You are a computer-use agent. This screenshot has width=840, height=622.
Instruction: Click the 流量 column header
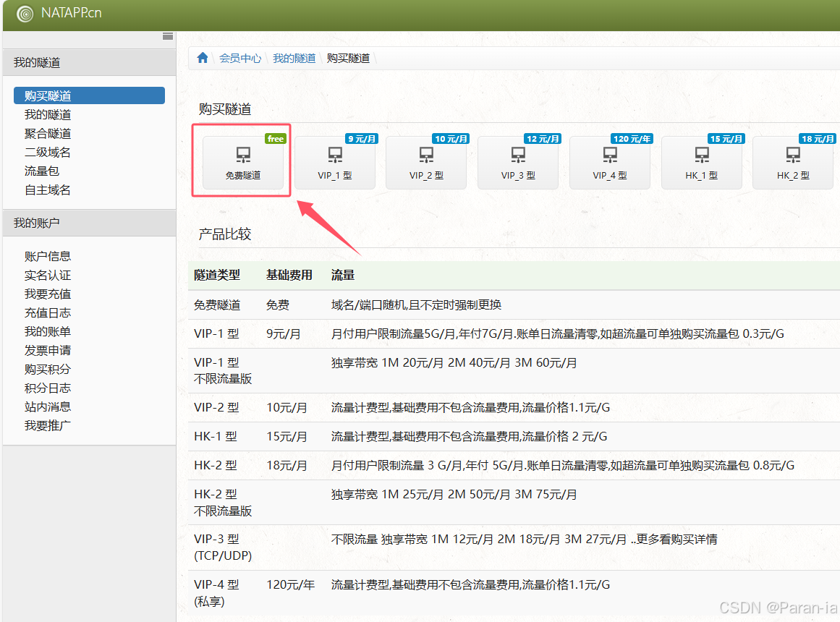(343, 276)
